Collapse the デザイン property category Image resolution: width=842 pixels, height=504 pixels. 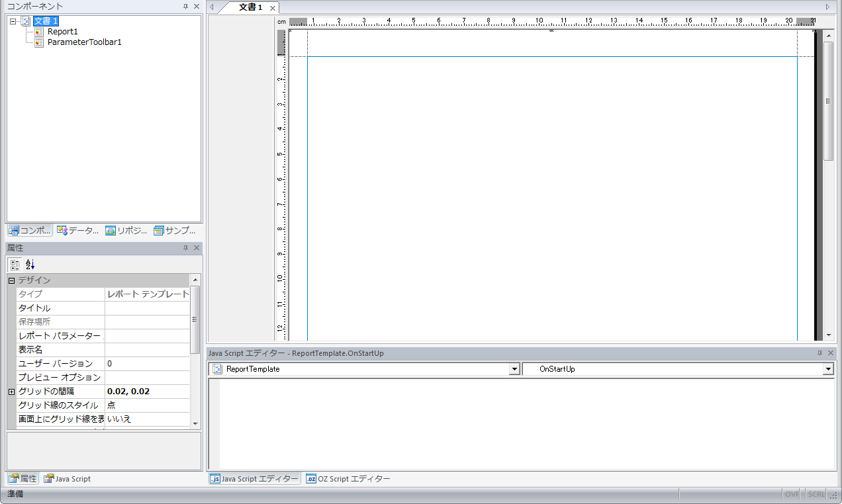click(x=11, y=280)
